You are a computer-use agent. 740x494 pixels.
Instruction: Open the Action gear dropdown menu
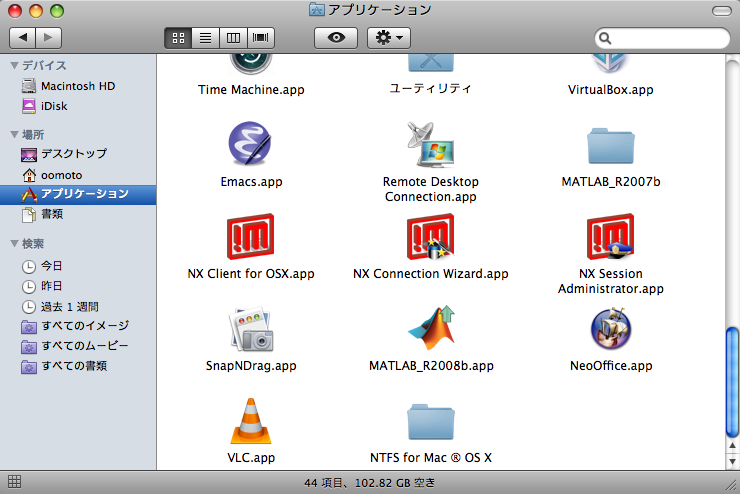coord(389,38)
